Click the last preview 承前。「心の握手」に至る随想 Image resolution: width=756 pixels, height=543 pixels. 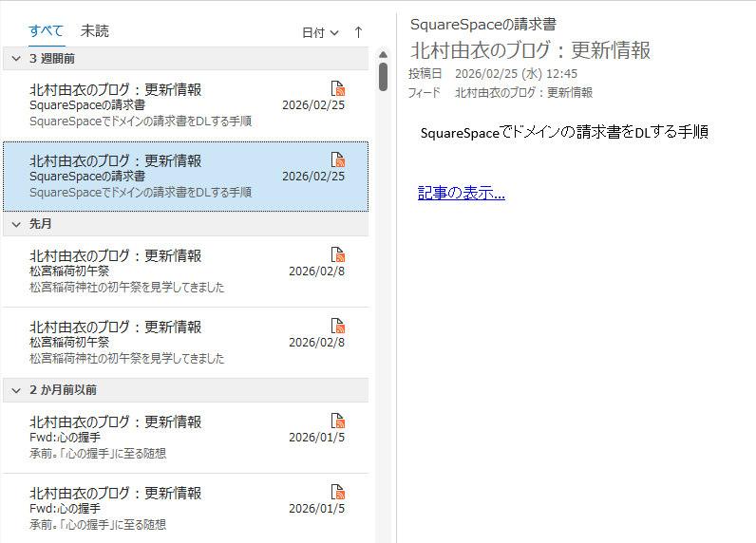98,525
